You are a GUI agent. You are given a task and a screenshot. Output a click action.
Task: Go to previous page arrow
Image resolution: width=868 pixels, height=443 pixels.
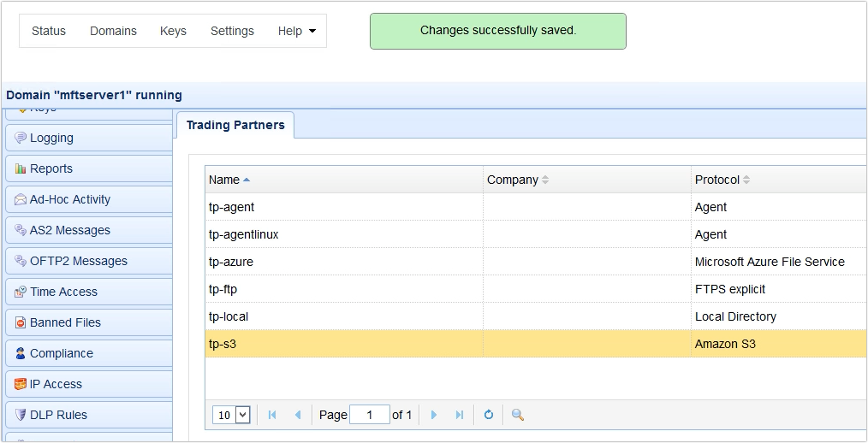[x=297, y=415]
